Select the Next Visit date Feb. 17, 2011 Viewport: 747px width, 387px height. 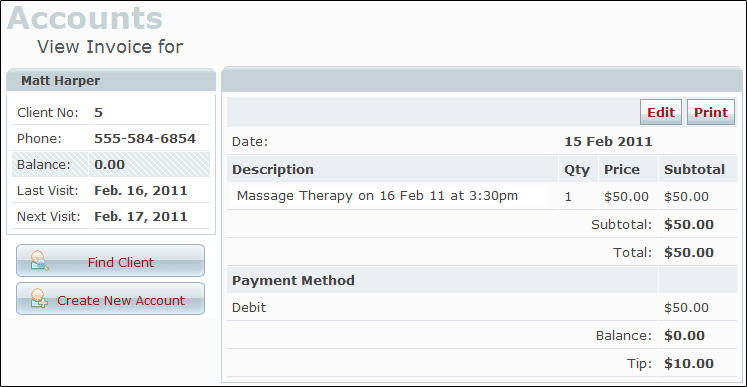click(x=141, y=217)
